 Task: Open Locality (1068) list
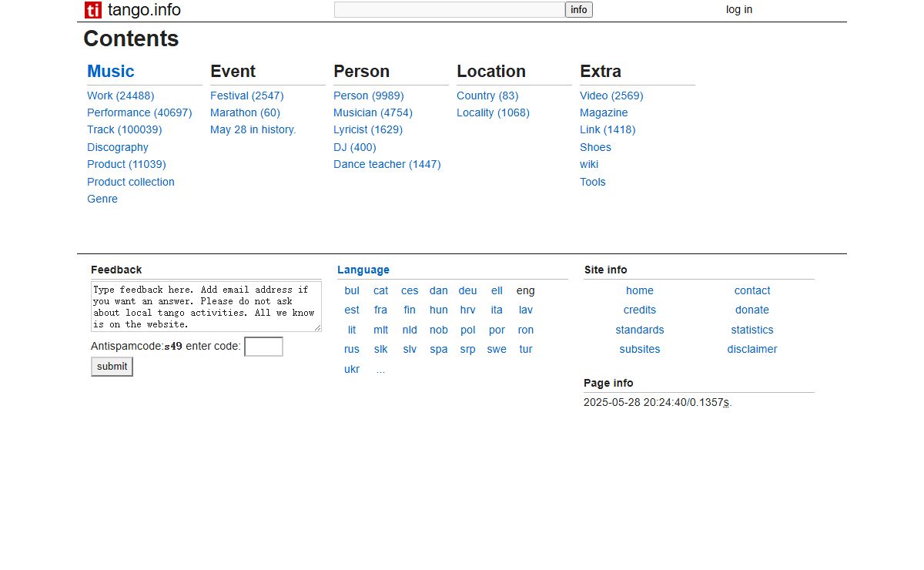pos(493,112)
